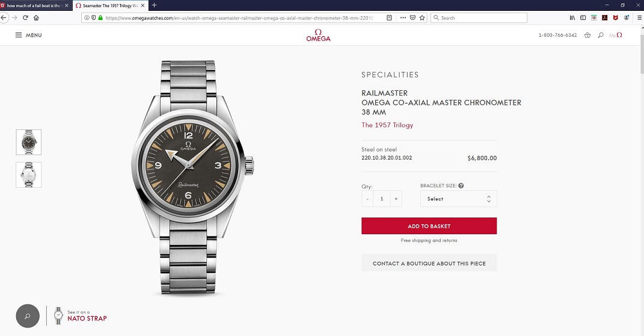The image size is (644, 336).
Task: Toggle reader view in the address bar
Action: click(x=389, y=18)
